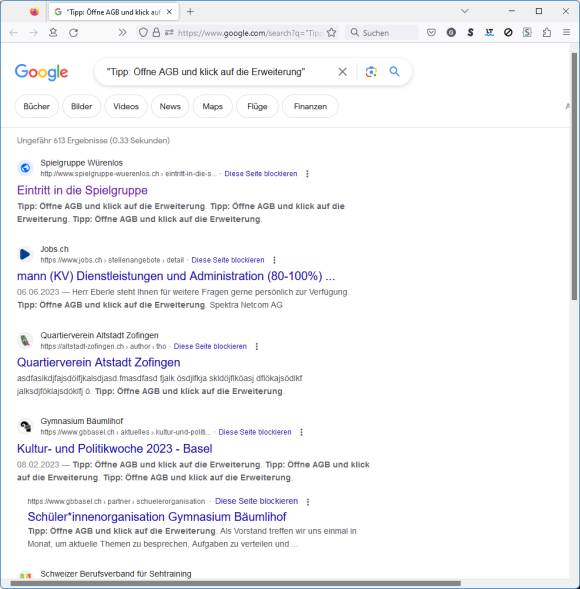Click the Firefox icon left of the tab
The width and height of the screenshot is (580, 589).
[x=34, y=12]
